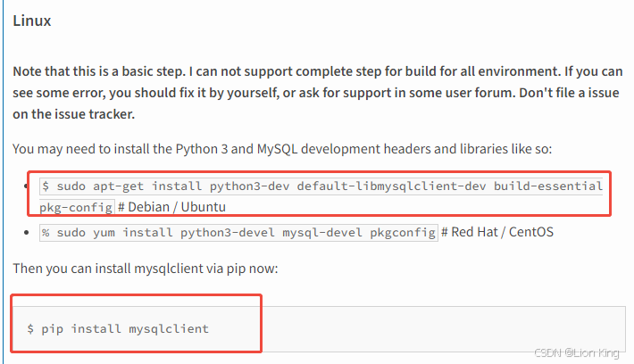This screenshot has height=364, width=634.
Task: Click the "pkg-config" code on the wrapped line
Action: click(x=74, y=207)
